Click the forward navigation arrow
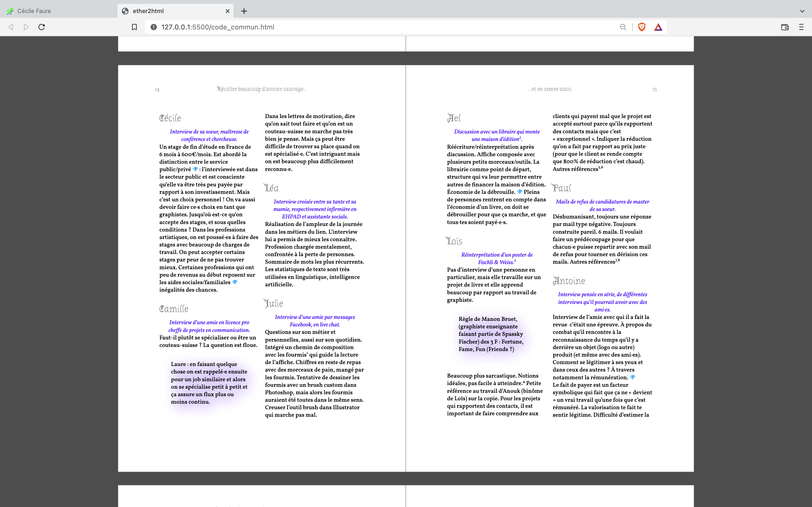Screen dimensions: 812x507 pos(26,27)
